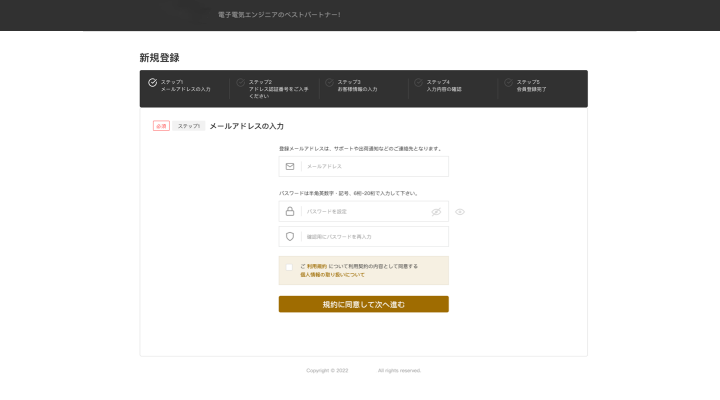Click the Step 3 circle icon

tap(329, 83)
